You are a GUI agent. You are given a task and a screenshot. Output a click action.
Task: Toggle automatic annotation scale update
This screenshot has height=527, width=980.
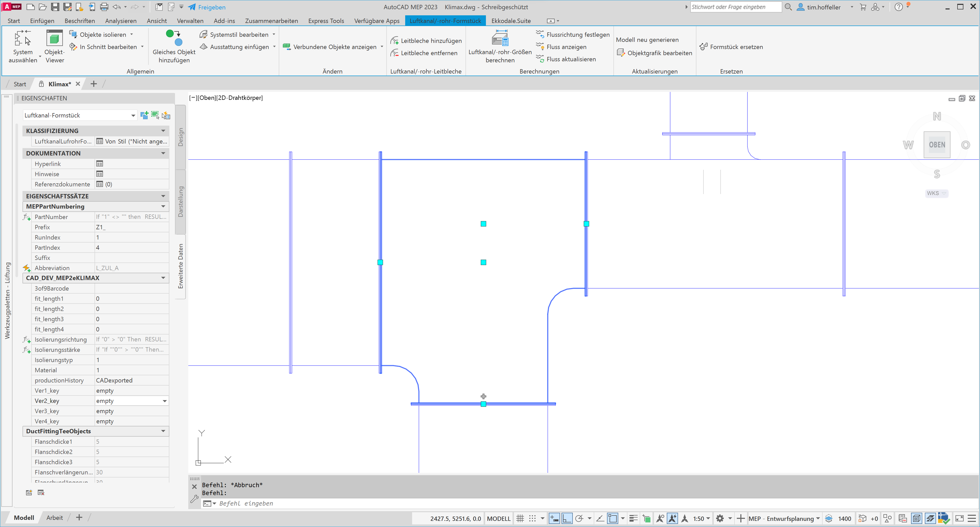tap(672, 518)
